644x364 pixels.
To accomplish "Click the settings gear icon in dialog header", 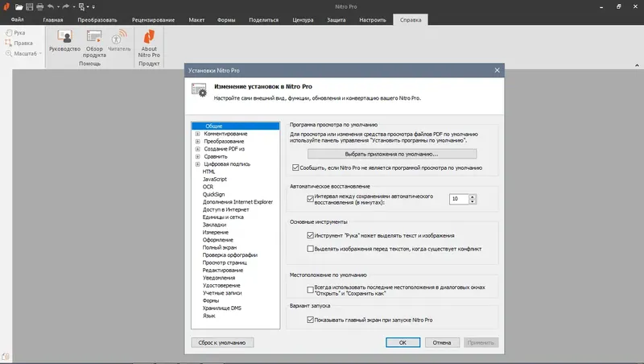I will click(x=199, y=90).
